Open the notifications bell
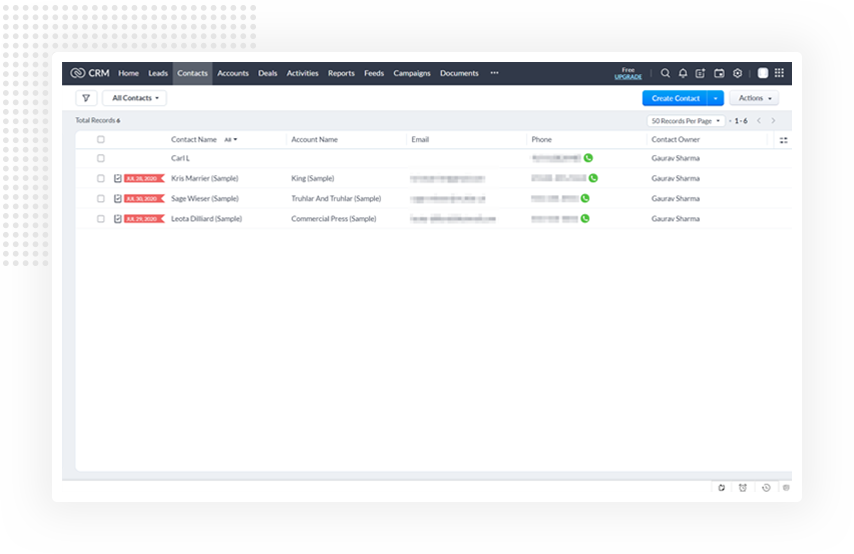 click(682, 73)
